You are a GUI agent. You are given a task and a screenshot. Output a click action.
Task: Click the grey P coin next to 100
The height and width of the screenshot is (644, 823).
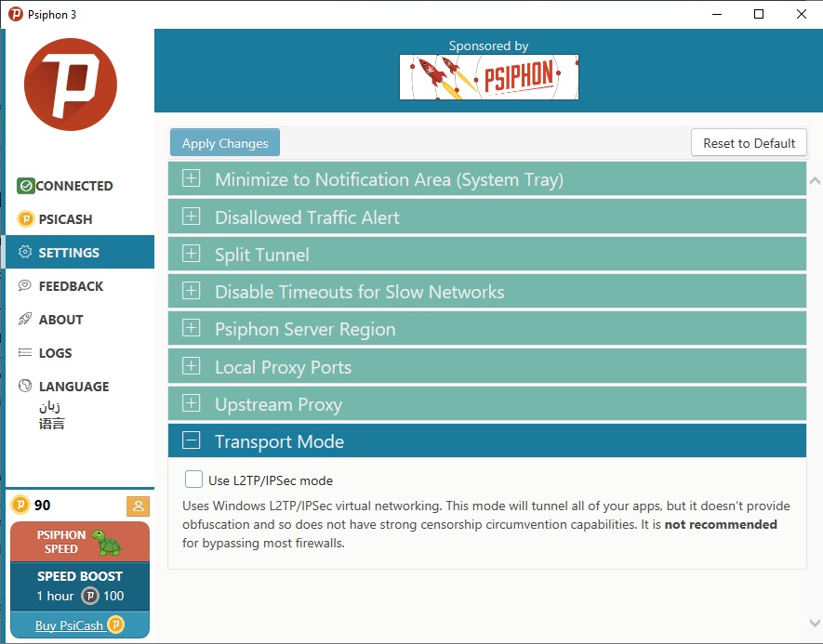click(90, 596)
